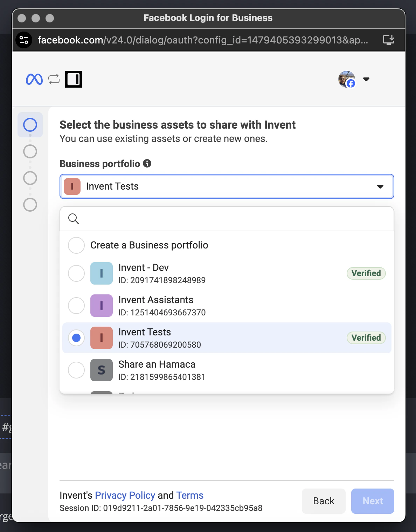Viewport: 416px width, 532px height.
Task: Click the first step indicator circle
Action: (x=30, y=125)
